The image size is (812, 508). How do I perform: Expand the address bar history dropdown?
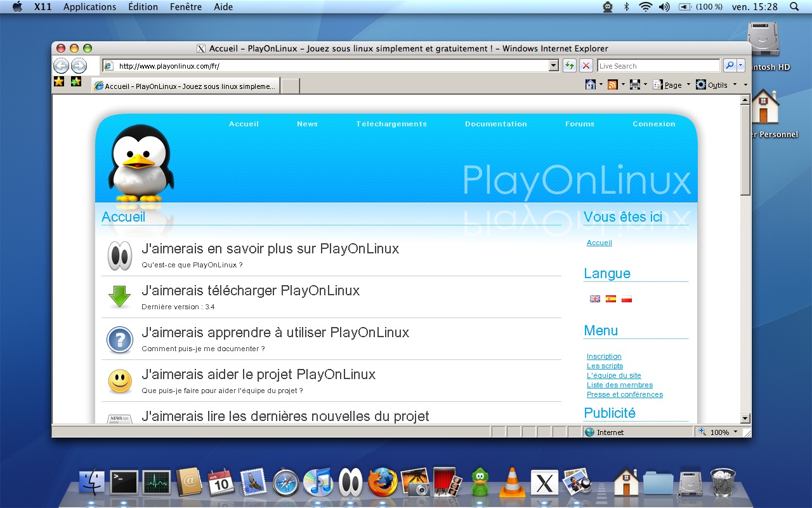(553, 65)
